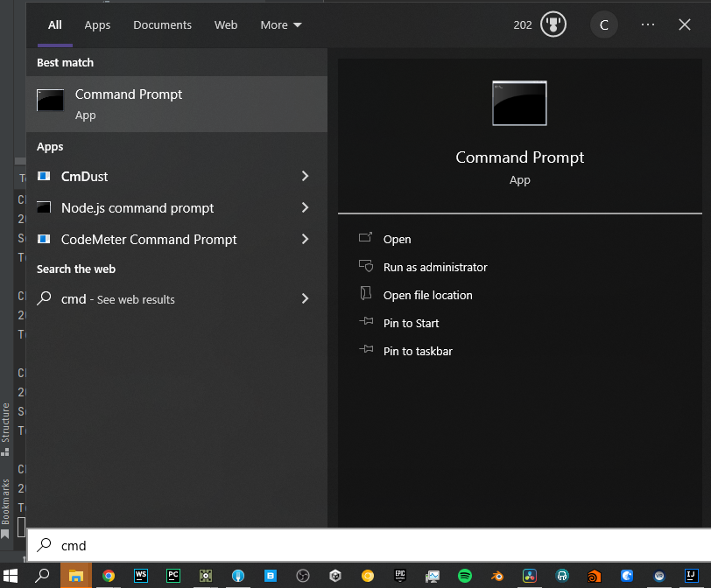Click the Microsoft Rewards medal icon

553,24
